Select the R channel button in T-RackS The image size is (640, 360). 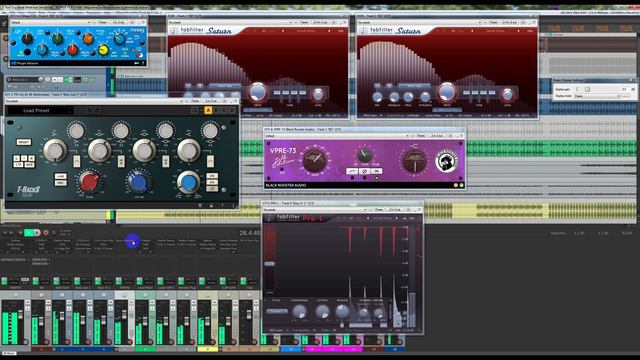(31, 158)
